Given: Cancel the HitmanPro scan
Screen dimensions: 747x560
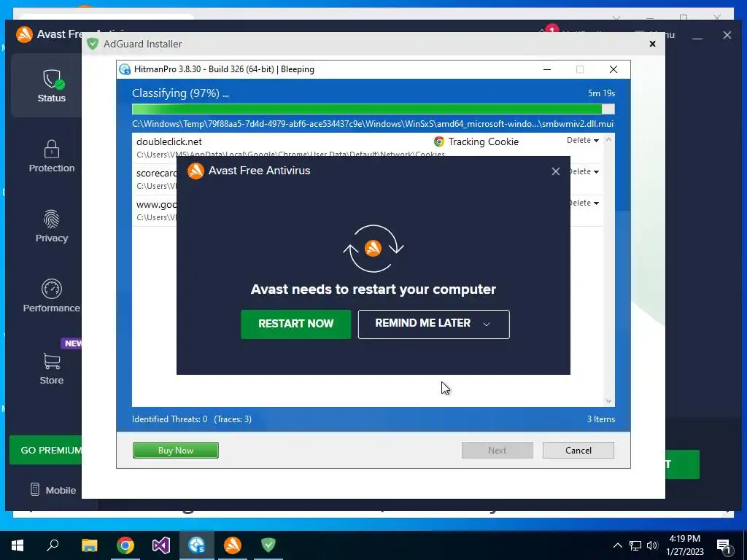Looking at the screenshot, I should (578, 451).
